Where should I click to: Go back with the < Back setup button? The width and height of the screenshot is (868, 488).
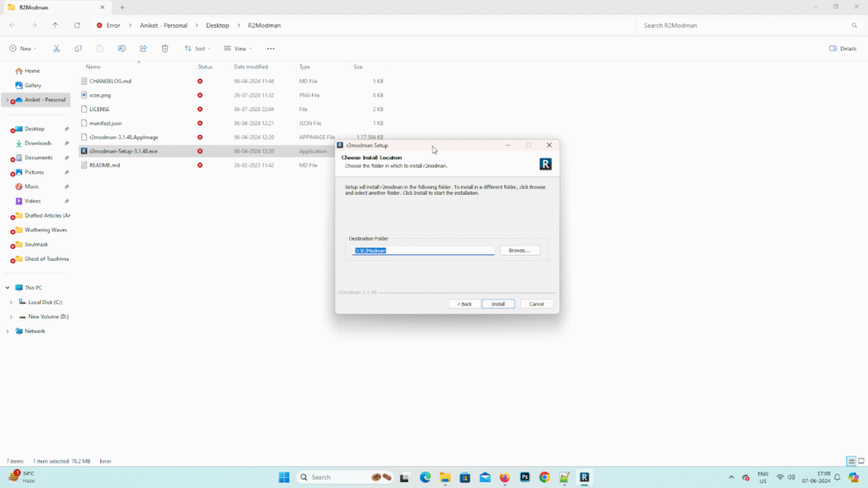tap(465, 304)
